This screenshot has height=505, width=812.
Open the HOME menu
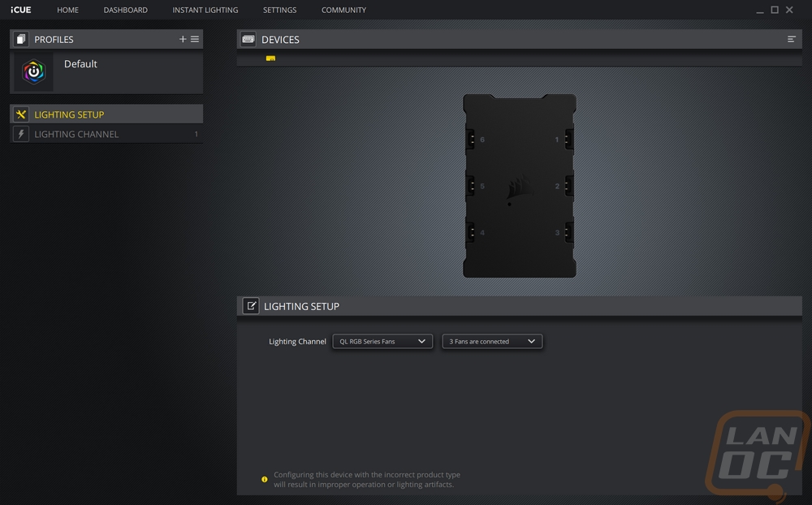pos(68,10)
